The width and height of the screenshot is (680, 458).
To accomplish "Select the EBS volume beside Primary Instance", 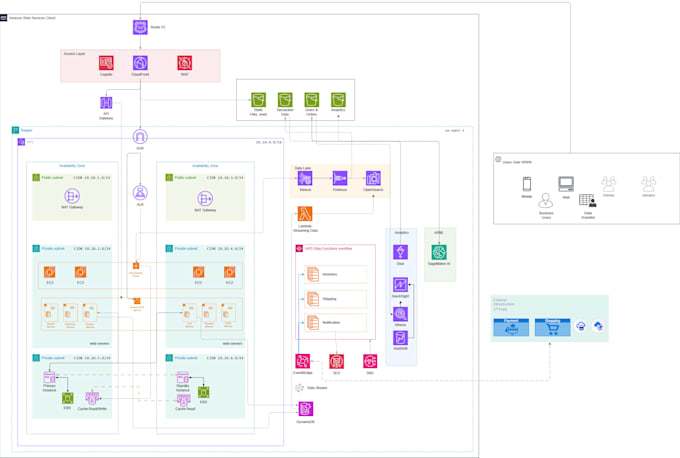I will pyautogui.click(x=67, y=398).
